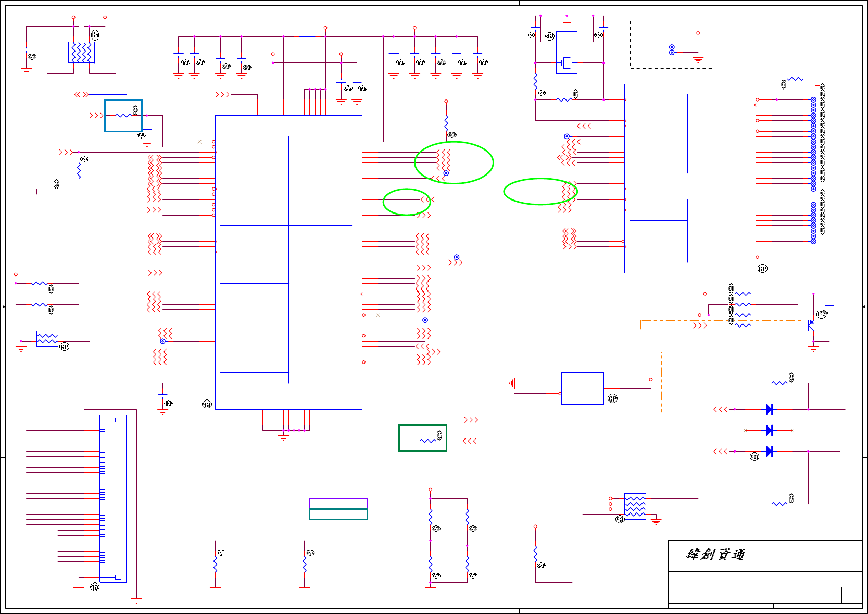The image size is (868, 614).
Task: Select the right-side IC rectangle
Action: (x=690, y=179)
